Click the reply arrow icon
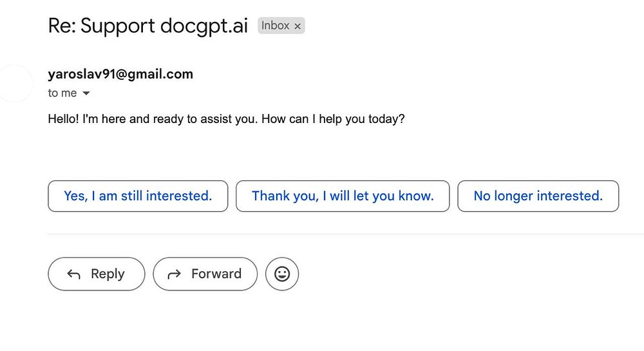Image resolution: width=644 pixels, height=351 pixels. [73, 274]
